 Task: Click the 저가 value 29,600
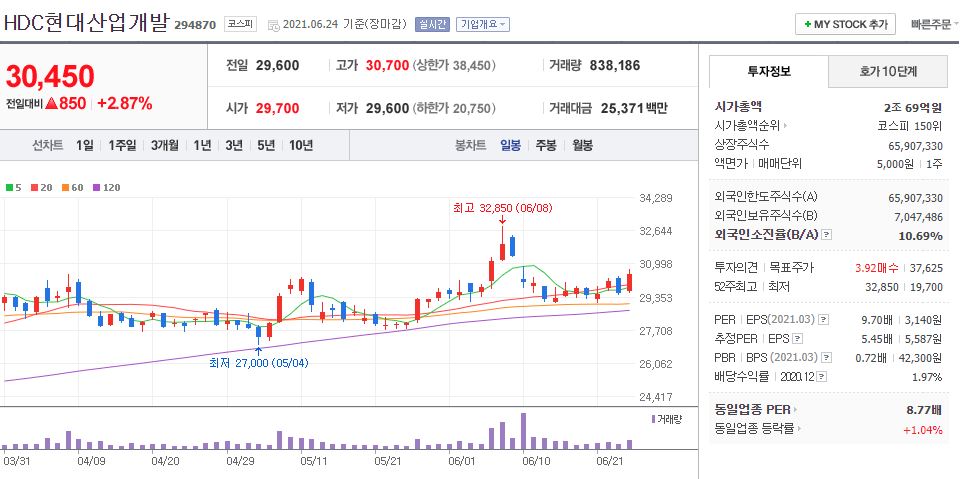[387, 108]
